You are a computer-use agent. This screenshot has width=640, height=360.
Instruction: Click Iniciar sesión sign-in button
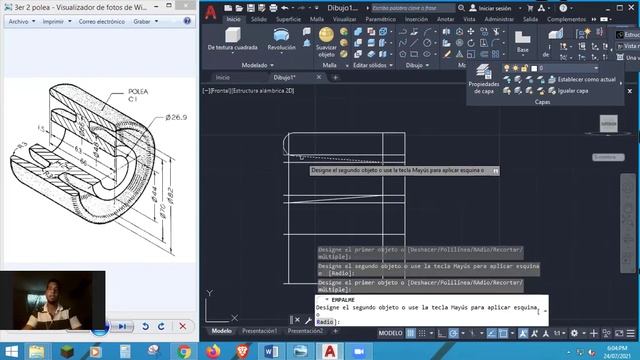490,8
